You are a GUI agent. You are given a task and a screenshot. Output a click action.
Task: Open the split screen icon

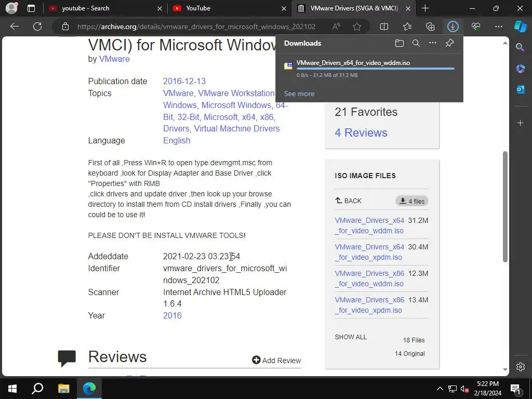pos(384,26)
